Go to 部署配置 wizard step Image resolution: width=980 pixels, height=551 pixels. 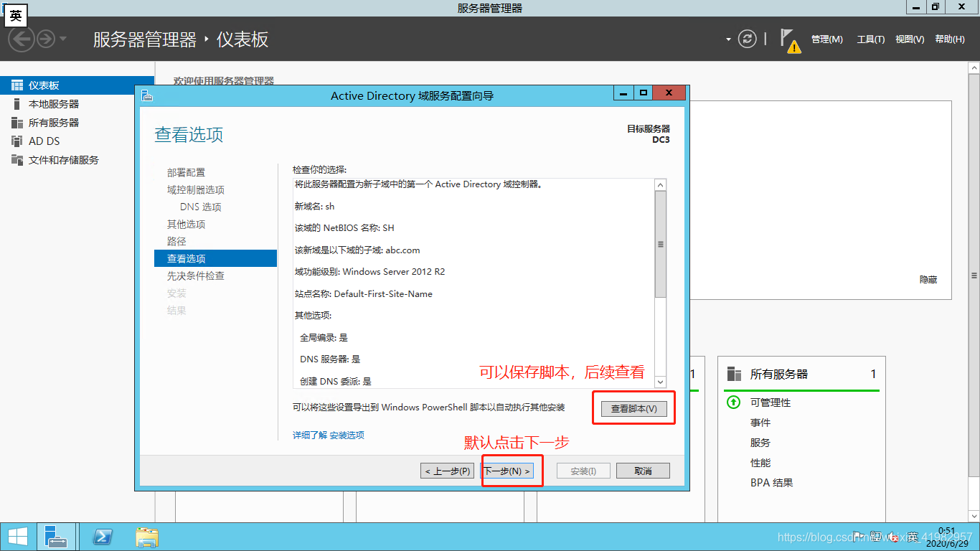tap(186, 172)
